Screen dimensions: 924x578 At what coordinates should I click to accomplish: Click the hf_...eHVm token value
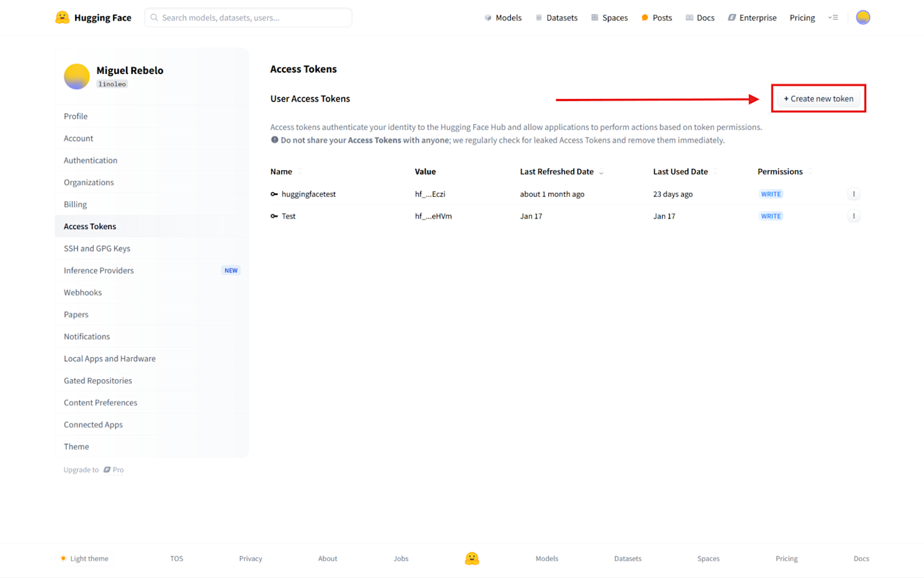coord(434,216)
